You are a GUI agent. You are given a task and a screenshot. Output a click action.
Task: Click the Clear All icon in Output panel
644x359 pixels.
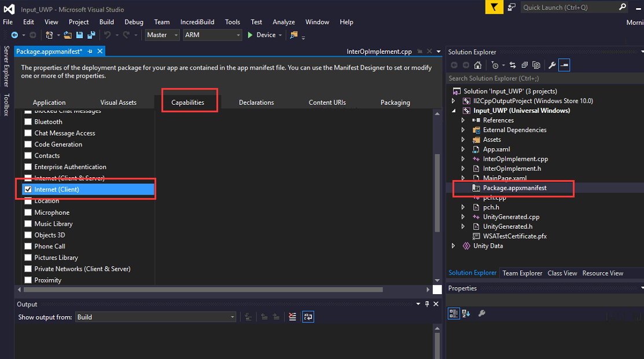(292, 317)
